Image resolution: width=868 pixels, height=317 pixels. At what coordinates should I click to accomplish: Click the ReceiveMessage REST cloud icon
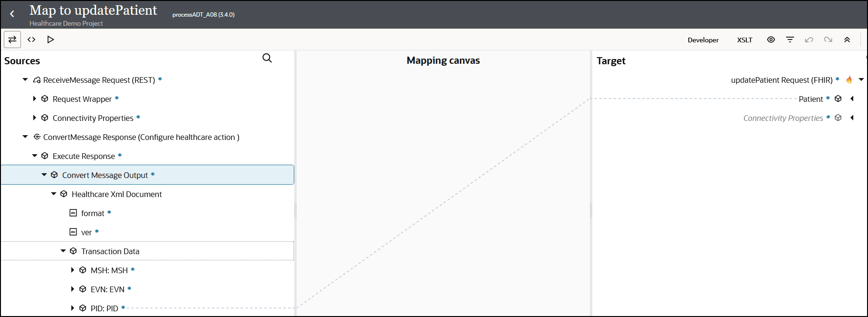[x=37, y=80]
